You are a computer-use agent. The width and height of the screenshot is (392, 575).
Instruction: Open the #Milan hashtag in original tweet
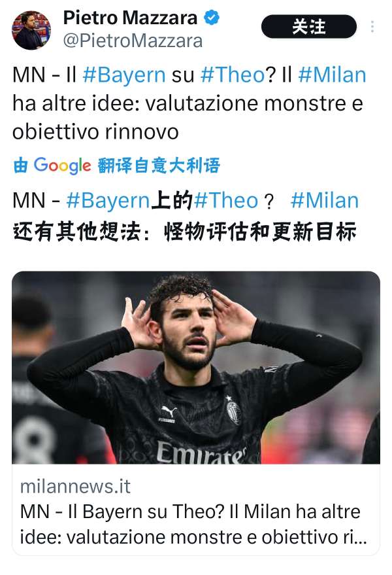pyautogui.click(x=332, y=75)
